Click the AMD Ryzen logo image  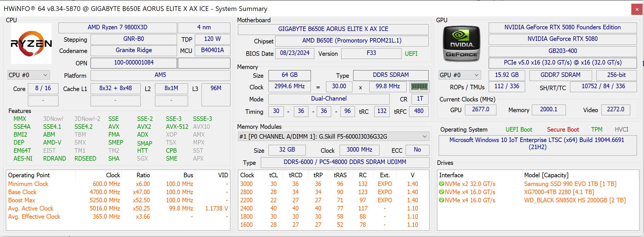[31, 44]
